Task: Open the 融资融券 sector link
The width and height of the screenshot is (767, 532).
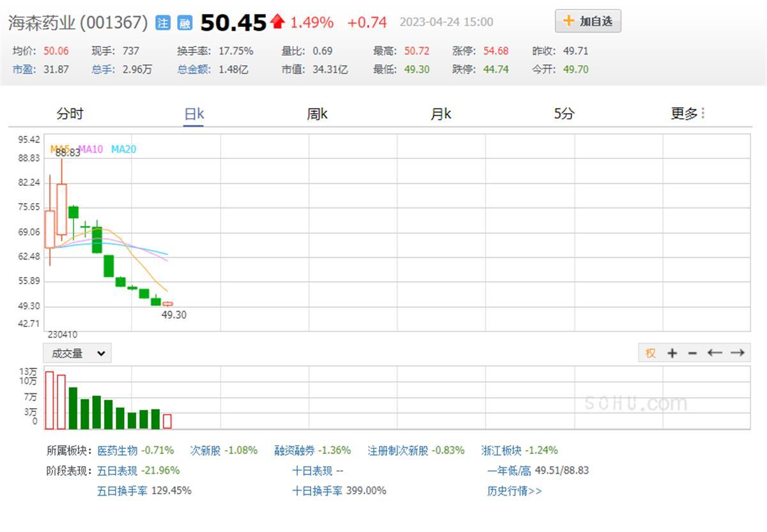Action: [295, 450]
